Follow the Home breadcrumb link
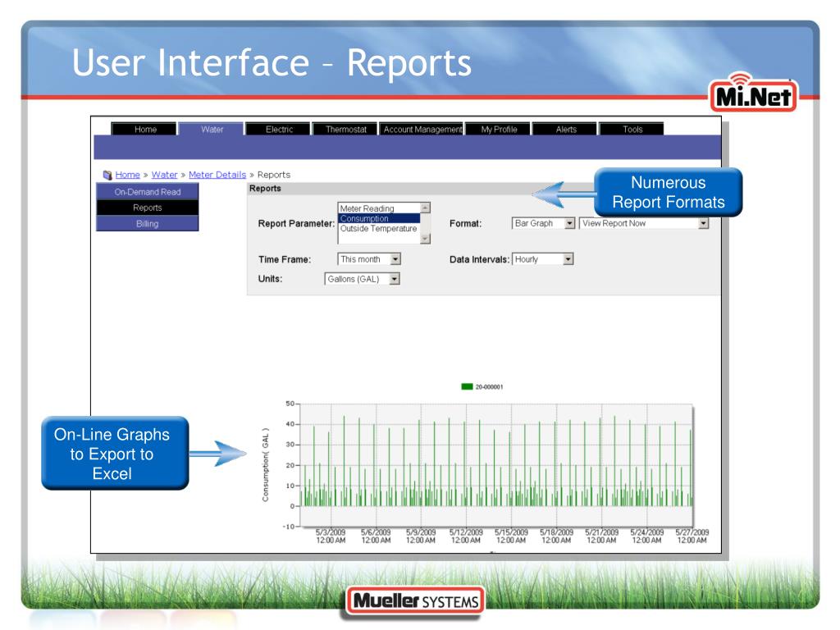The image size is (840, 630). coord(127,175)
